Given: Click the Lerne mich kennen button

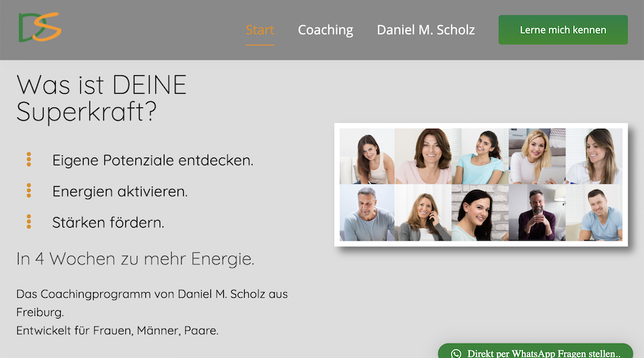Looking at the screenshot, I should (563, 30).
